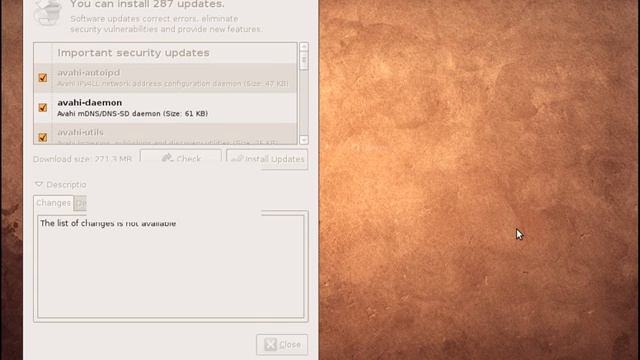Viewport: 640px width, 360px height.
Task: Click the update list scroll up arrow
Action: point(304,47)
